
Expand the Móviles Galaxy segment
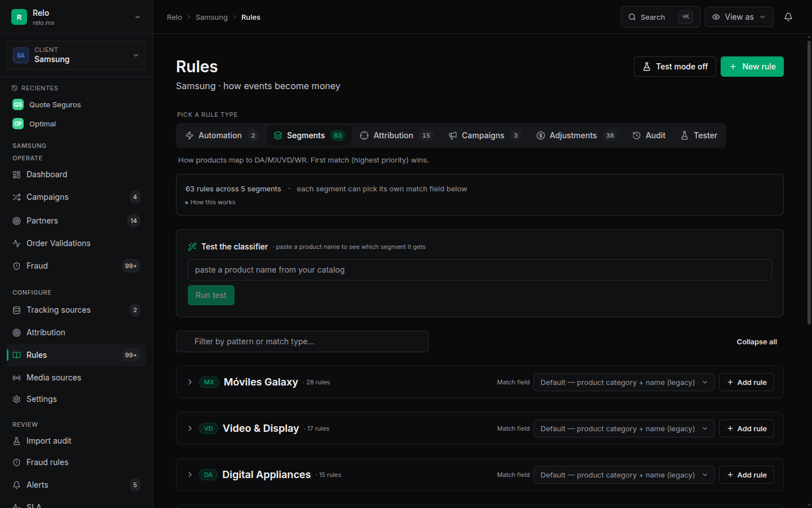[190, 382]
